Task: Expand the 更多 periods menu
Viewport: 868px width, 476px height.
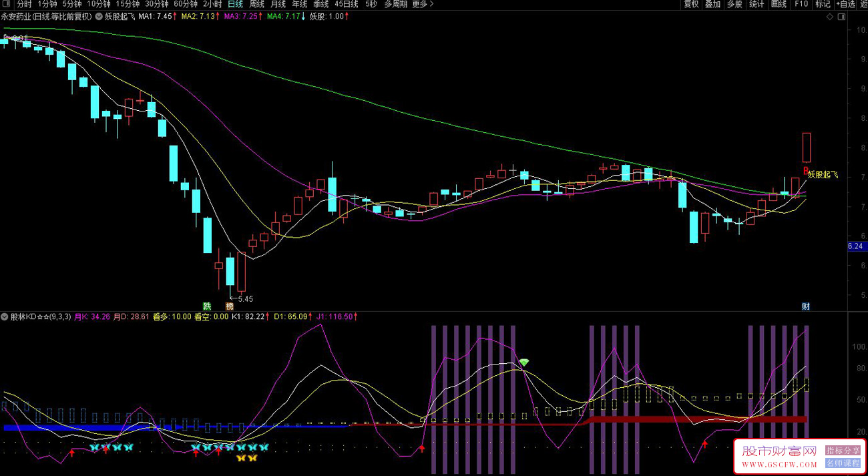Action: click(x=422, y=4)
